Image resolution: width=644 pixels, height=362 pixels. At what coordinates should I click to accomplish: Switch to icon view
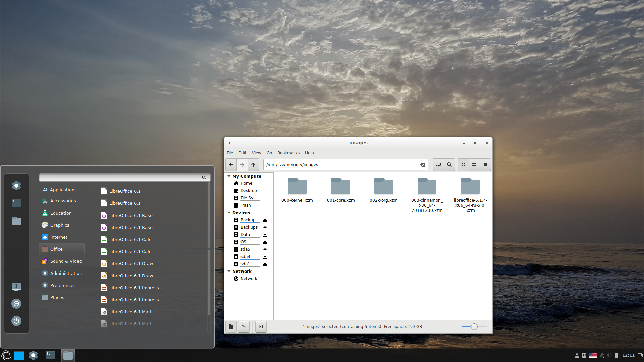point(463,165)
